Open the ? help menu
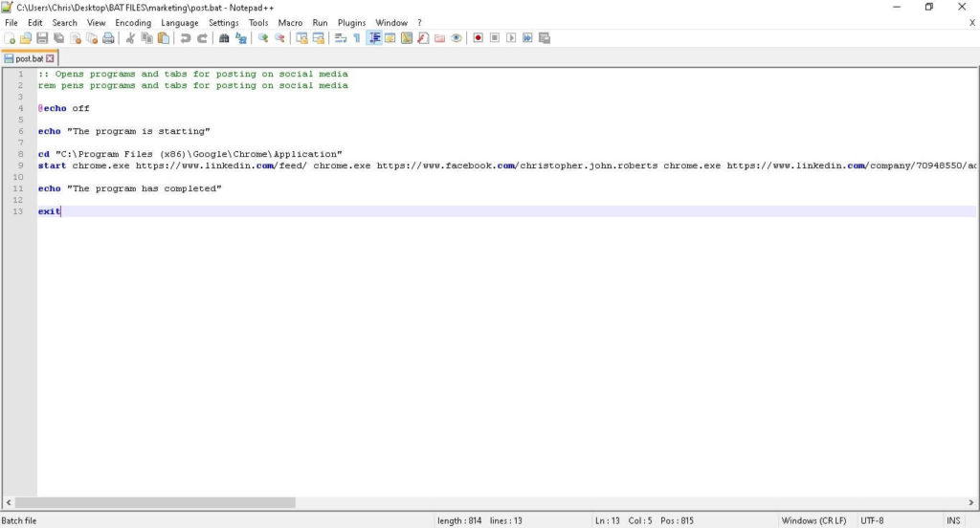The width and height of the screenshot is (980, 528). pos(419,23)
